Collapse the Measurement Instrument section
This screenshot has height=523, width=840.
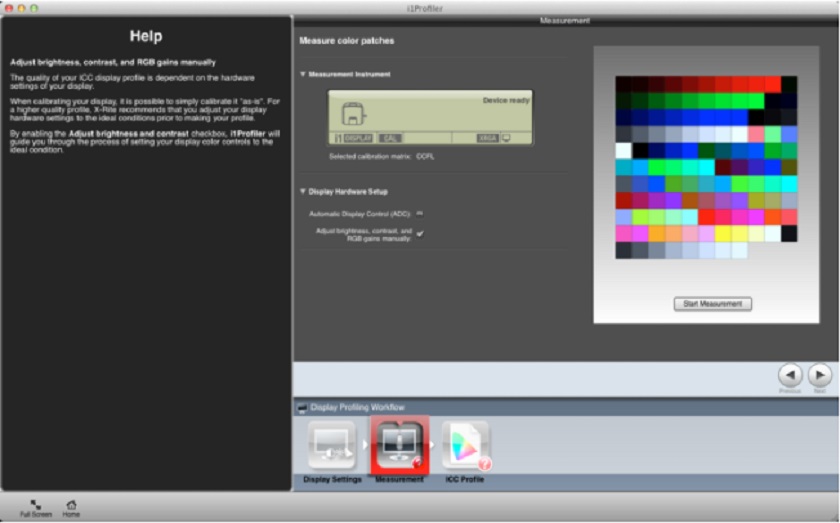(303, 74)
